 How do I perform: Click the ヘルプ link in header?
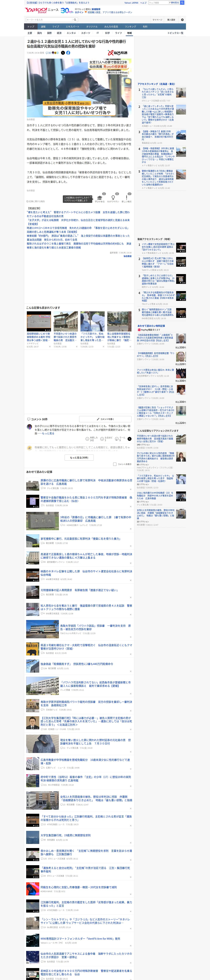[x=143, y=3]
